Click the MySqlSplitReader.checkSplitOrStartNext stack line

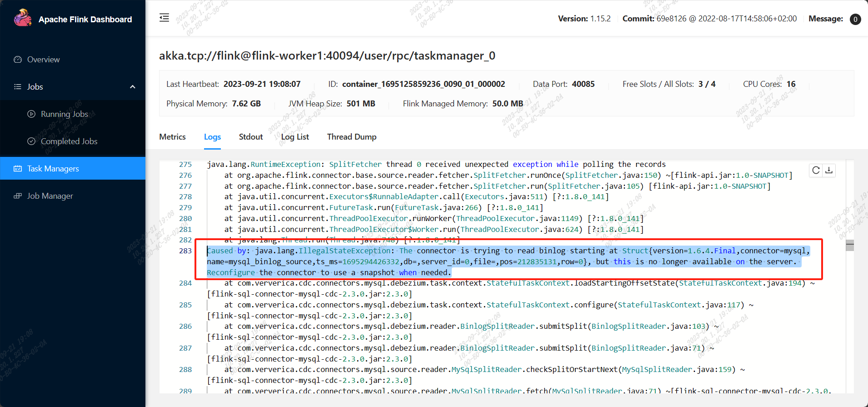[476, 375]
